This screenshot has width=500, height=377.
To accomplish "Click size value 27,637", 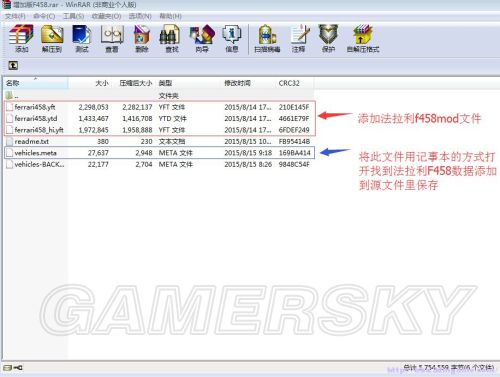I will point(98,153).
